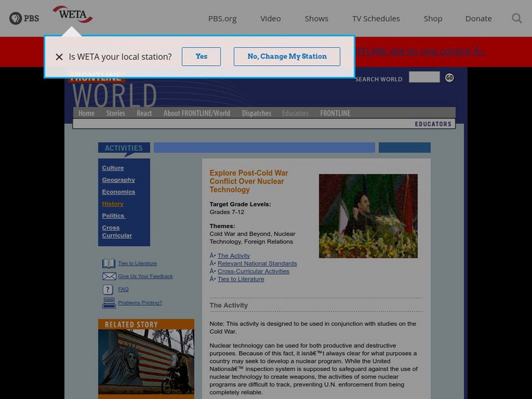Open PBS.org in top navigation
The image size is (532, 399).
coord(222,19)
